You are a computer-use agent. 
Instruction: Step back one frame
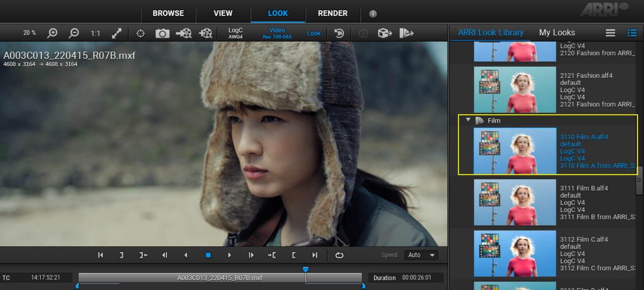pyautogui.click(x=165, y=255)
